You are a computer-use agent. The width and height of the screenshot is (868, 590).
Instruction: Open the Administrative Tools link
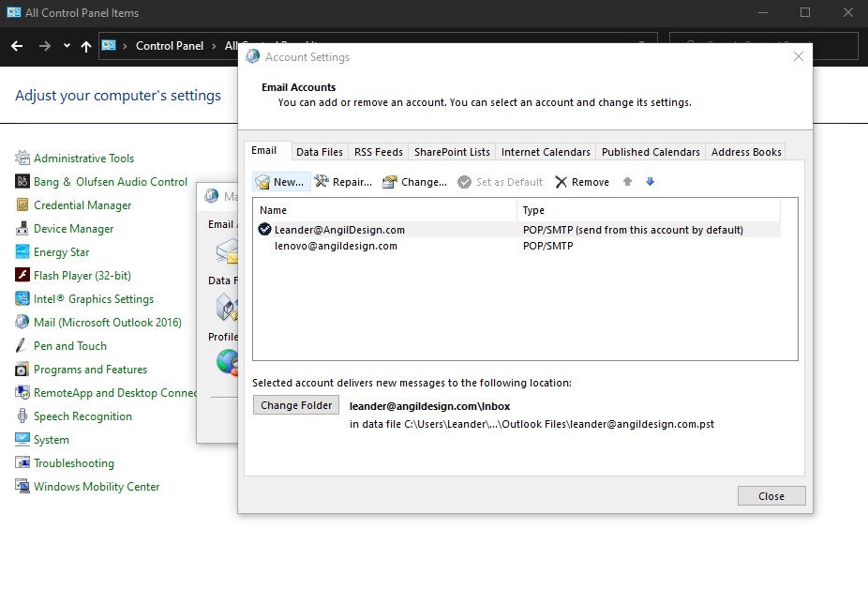[83, 158]
